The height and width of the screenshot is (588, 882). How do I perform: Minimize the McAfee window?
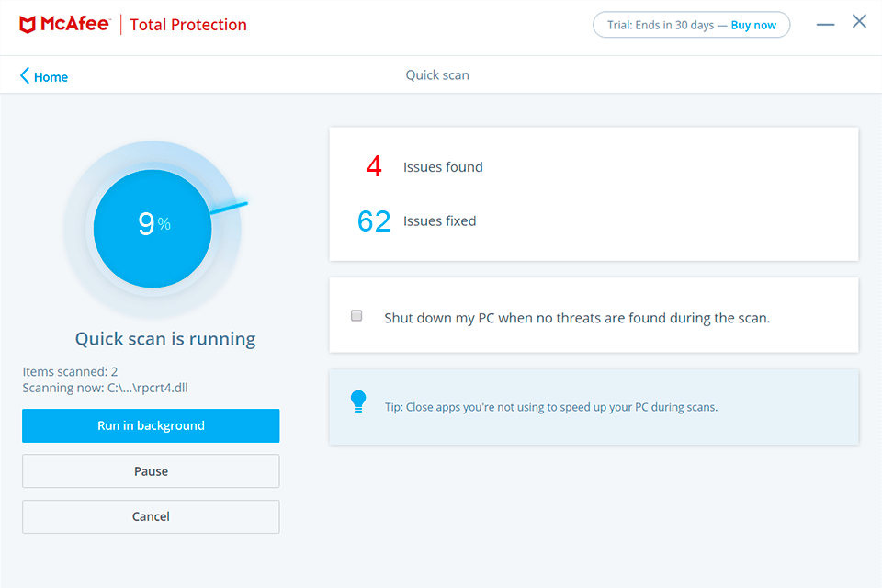(825, 24)
